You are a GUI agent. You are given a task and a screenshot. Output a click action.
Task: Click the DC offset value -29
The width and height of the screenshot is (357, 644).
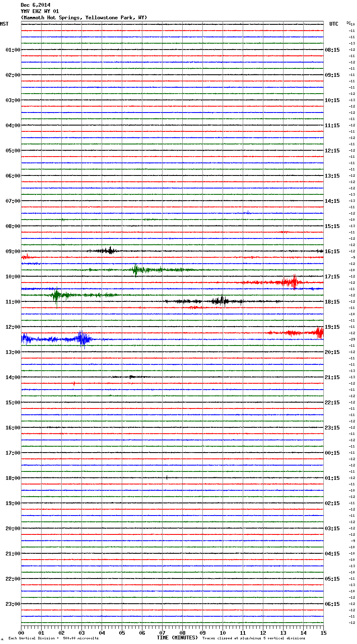352,339
